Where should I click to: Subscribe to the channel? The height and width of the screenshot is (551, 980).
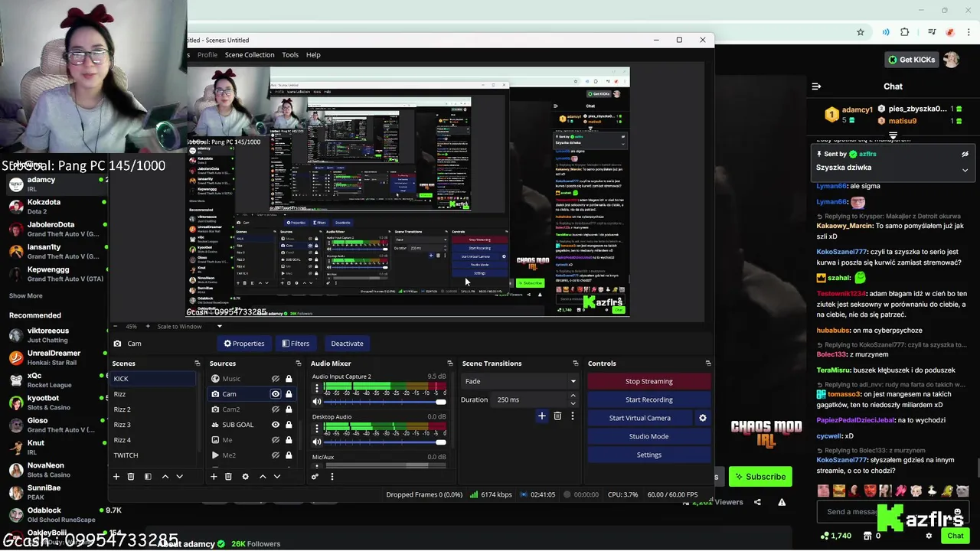760,477
